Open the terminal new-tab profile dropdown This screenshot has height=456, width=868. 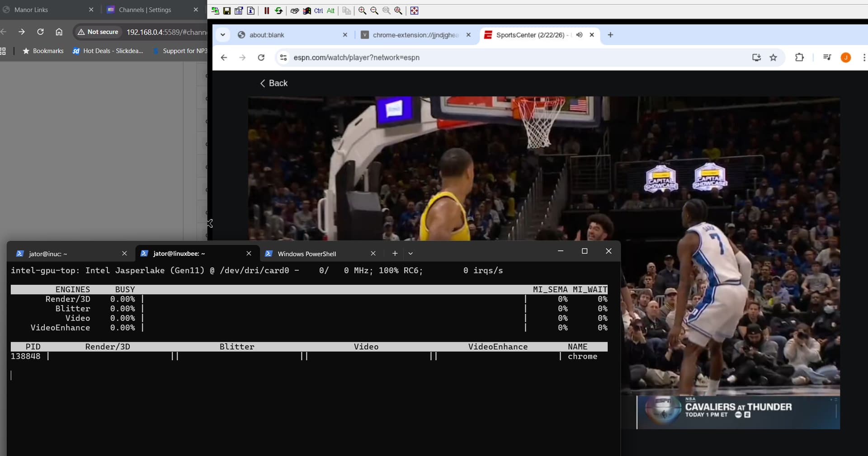coord(410,254)
